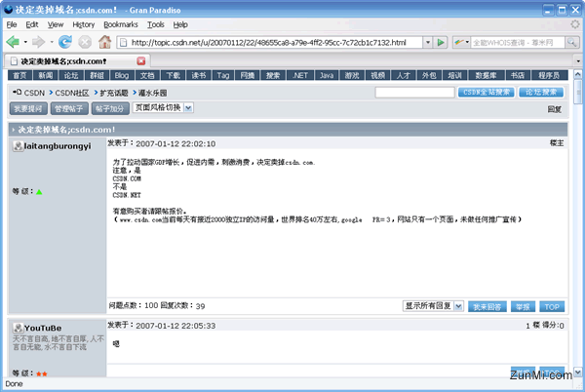Viewport: 585px width, 392px height.
Task: Click the browser WHOIS search field
Action: (518, 43)
